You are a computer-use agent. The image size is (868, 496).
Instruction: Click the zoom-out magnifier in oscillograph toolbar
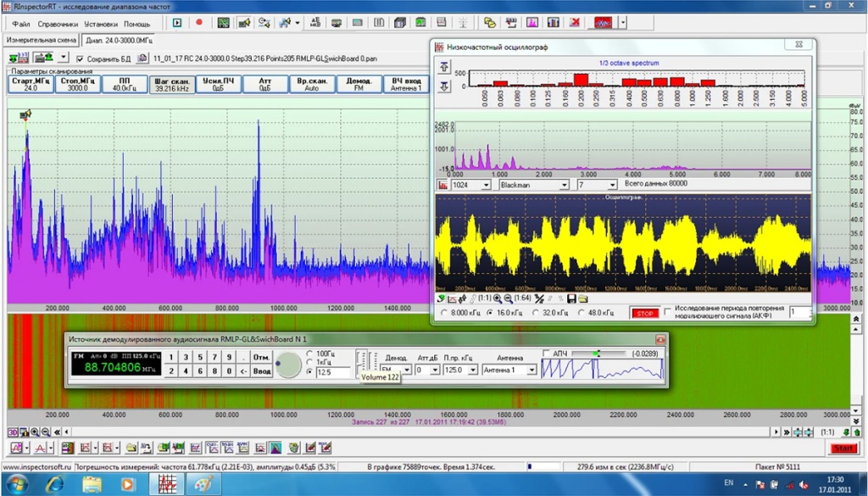tap(509, 298)
